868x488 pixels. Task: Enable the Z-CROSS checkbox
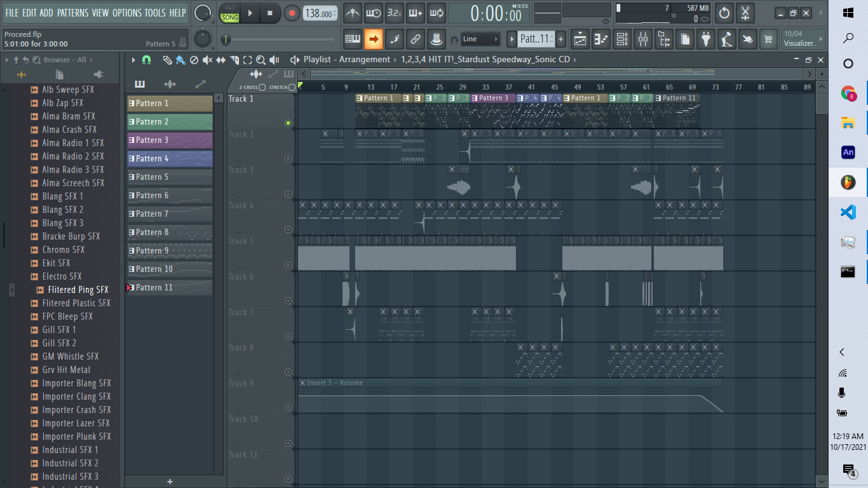click(262, 87)
